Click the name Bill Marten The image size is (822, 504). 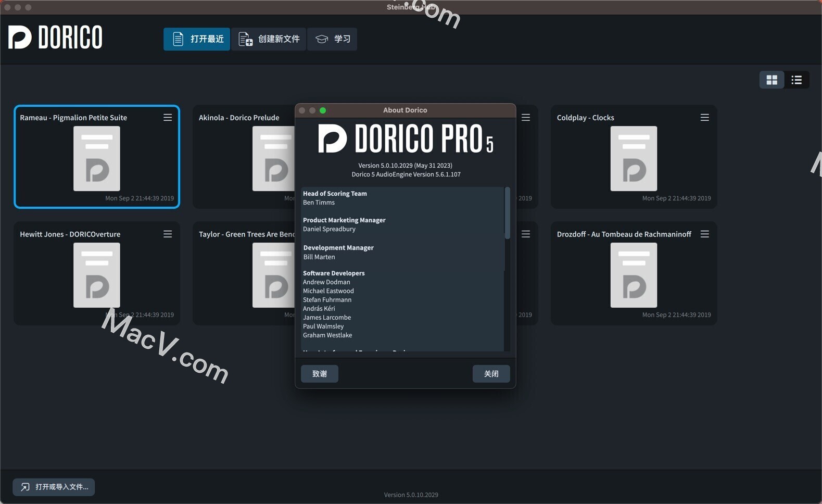click(319, 257)
